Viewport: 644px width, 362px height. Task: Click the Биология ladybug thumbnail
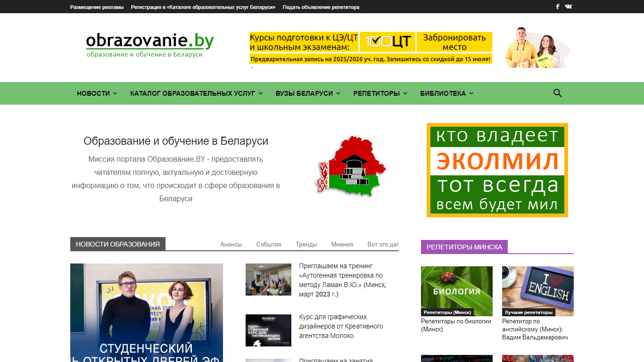coord(457,291)
